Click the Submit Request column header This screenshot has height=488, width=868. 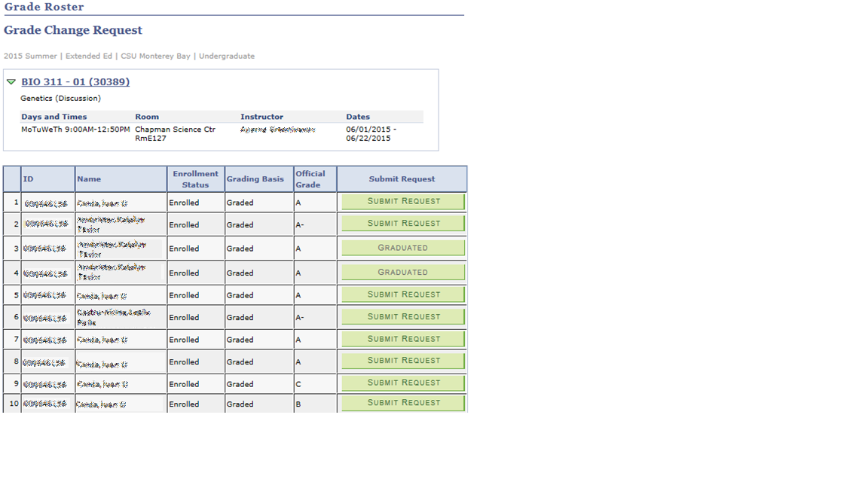click(x=402, y=178)
